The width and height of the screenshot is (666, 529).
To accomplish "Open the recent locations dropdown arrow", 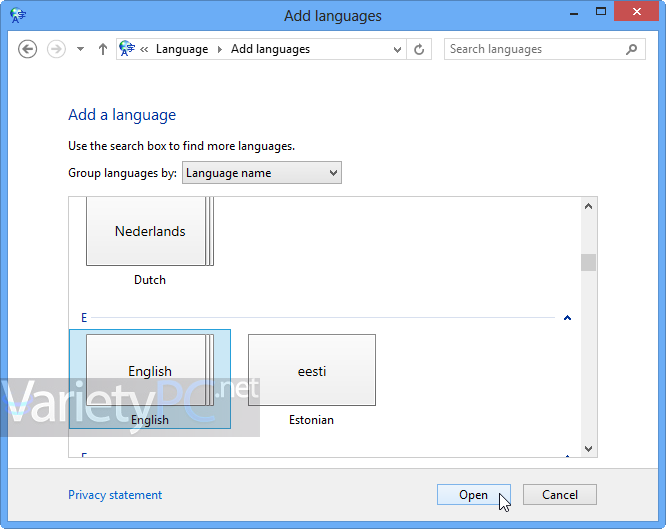I will point(80,49).
